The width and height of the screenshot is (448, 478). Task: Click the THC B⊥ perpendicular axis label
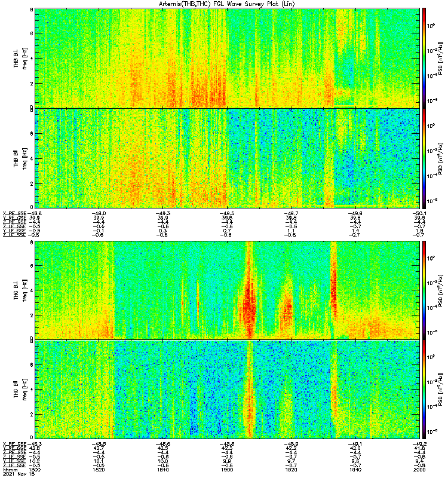16,290
